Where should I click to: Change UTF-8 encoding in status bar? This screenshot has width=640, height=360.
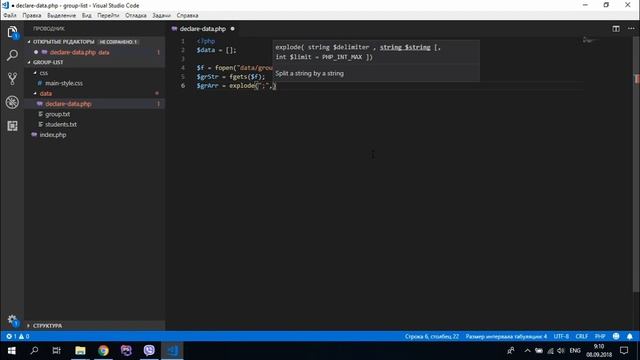561,336
